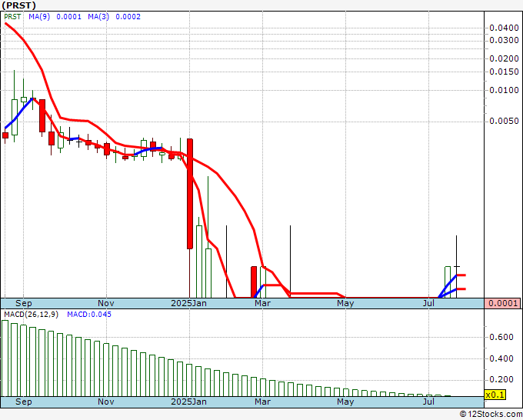Click the Sep label on price chart axis
Viewport: 523px width, 420px height.
click(x=24, y=303)
